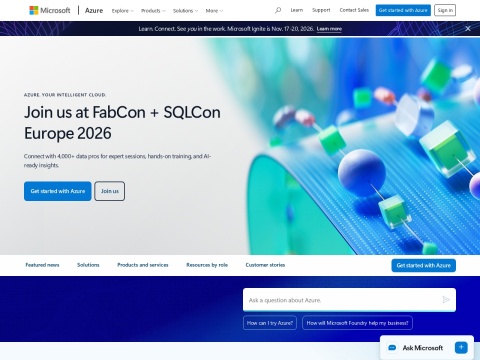Viewport: 480px width, 360px height.
Task: Open the Learn link in the header
Action: [297, 10]
